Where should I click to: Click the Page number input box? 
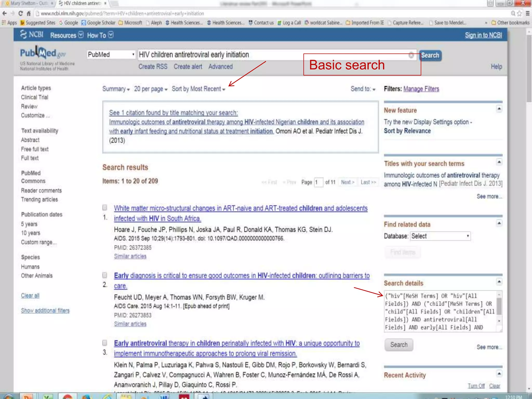(x=318, y=182)
